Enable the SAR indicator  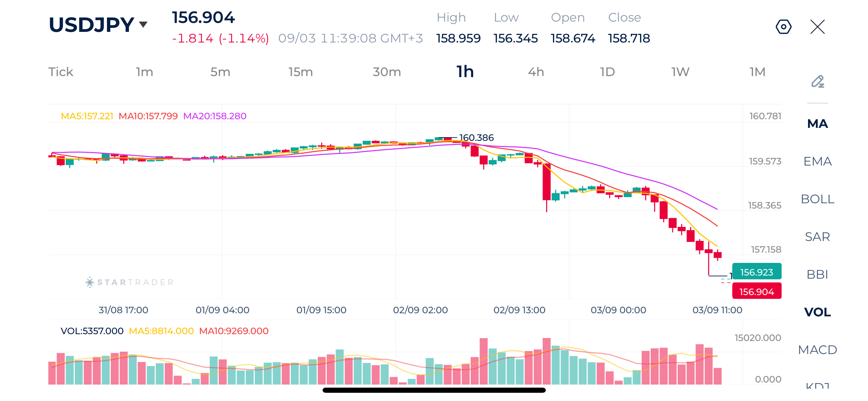pos(818,236)
